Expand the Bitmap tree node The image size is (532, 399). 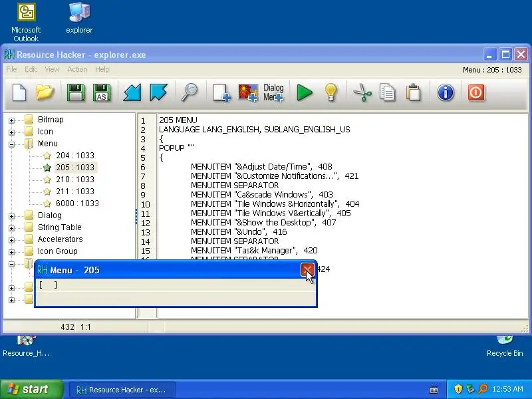[11, 120]
